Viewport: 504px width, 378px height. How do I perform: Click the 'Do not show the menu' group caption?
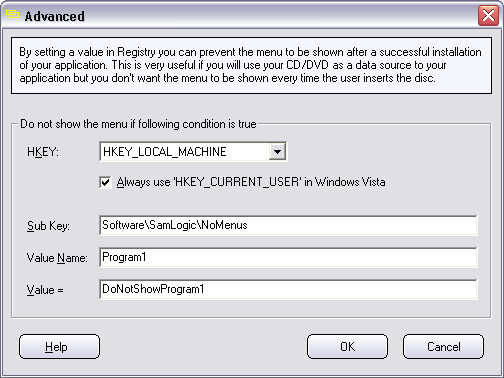point(138,124)
